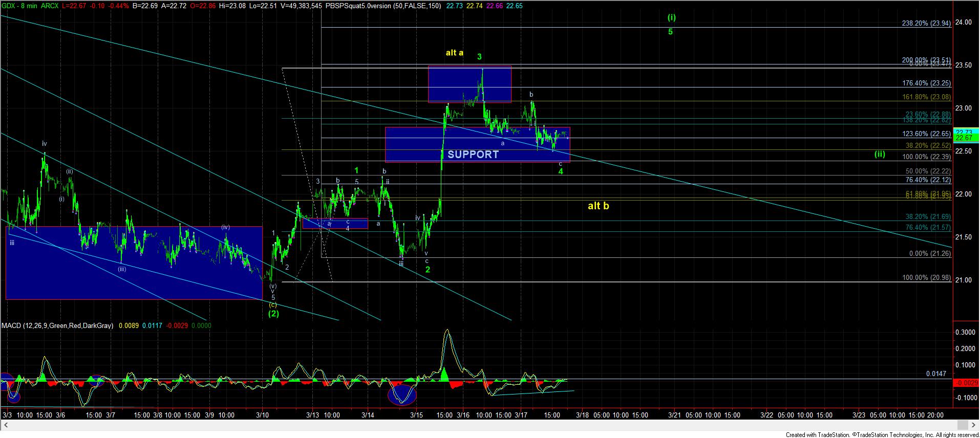Viewport: 980px width, 438px height.
Task: Select the green (i) wave label
Action: click(x=671, y=17)
